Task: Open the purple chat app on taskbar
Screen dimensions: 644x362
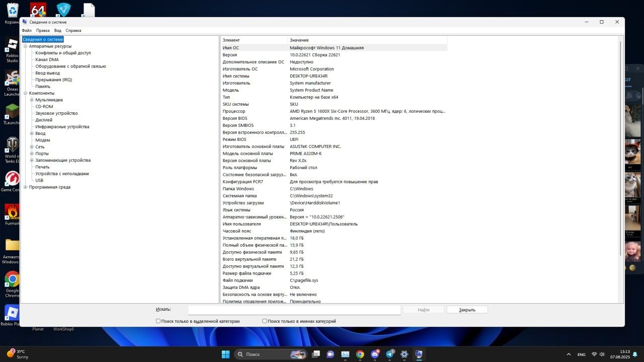Action: 331,354
